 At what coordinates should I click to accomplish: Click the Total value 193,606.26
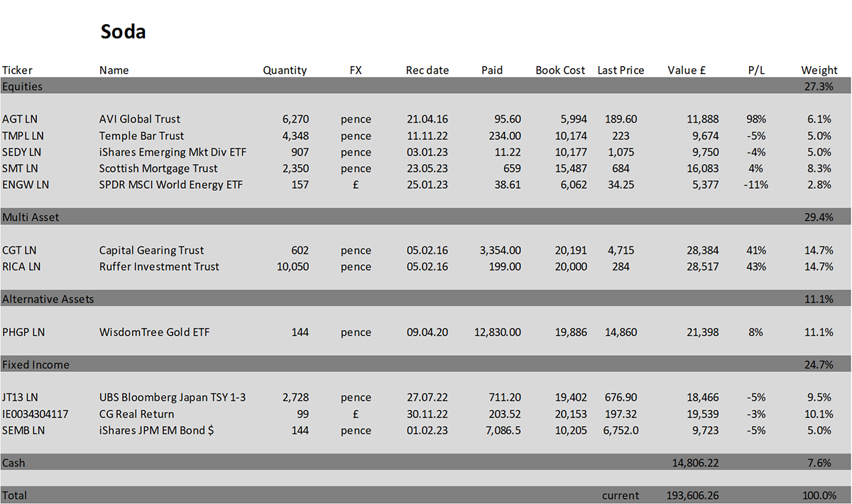click(693, 495)
